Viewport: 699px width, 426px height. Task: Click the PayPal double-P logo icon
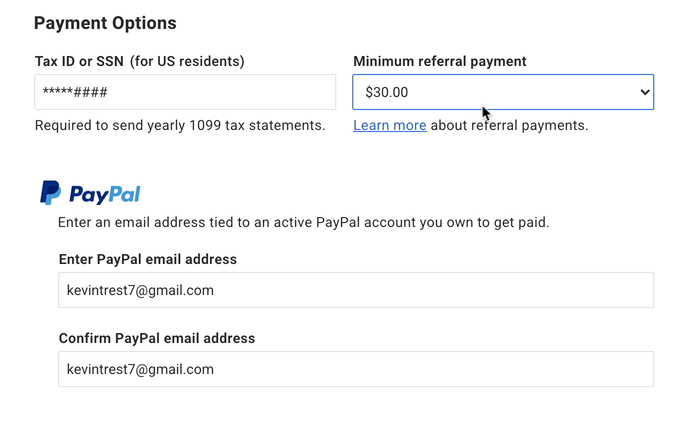point(50,193)
